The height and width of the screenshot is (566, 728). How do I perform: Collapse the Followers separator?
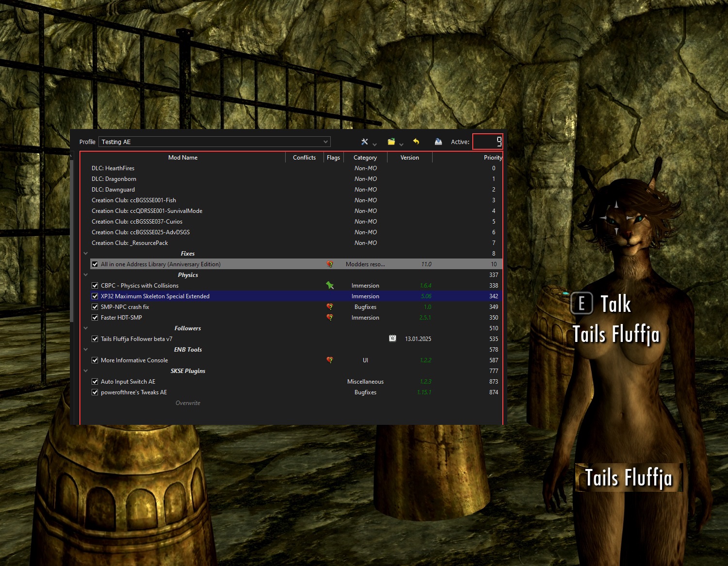86,328
